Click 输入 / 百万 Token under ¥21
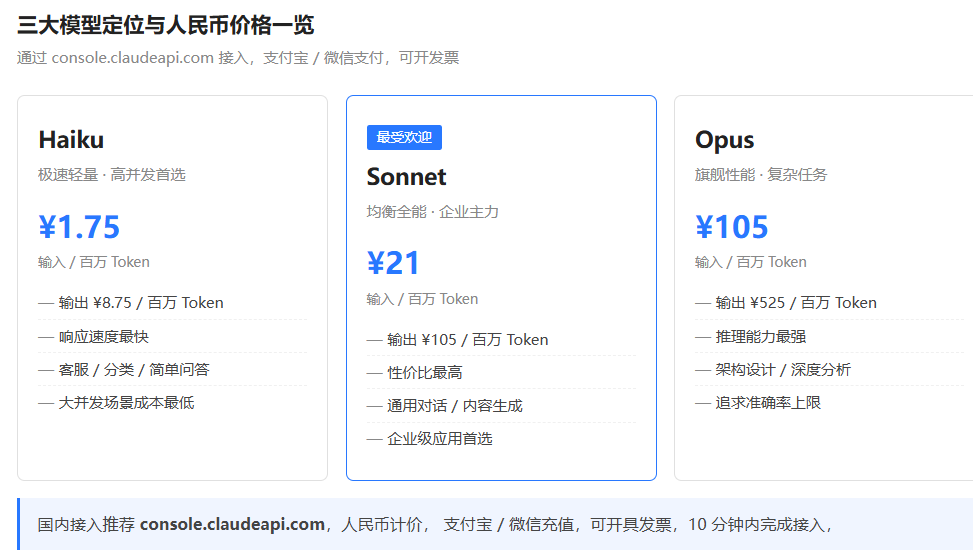973x557 pixels. (422, 299)
